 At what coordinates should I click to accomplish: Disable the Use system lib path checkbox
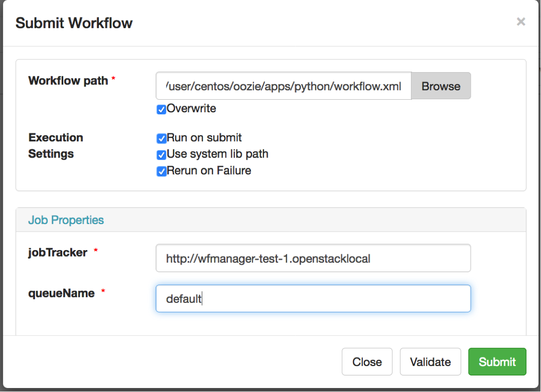(x=161, y=155)
